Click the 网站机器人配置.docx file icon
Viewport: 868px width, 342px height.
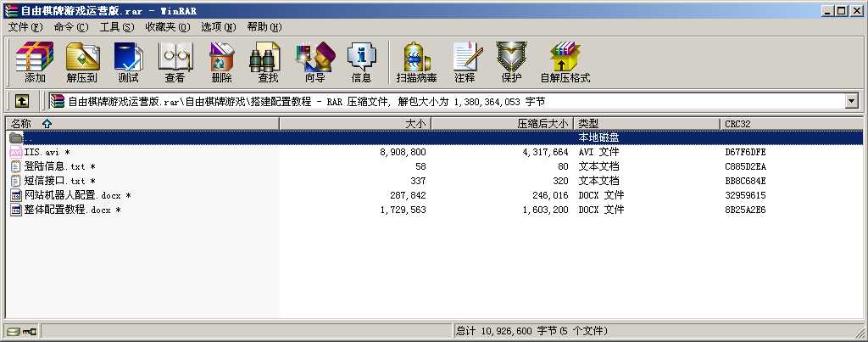click(15, 195)
